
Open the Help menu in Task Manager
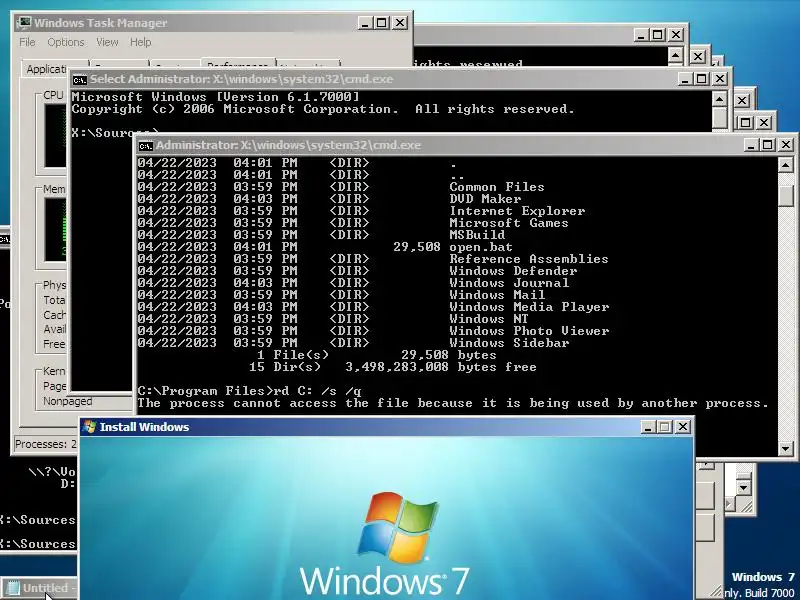tap(140, 42)
